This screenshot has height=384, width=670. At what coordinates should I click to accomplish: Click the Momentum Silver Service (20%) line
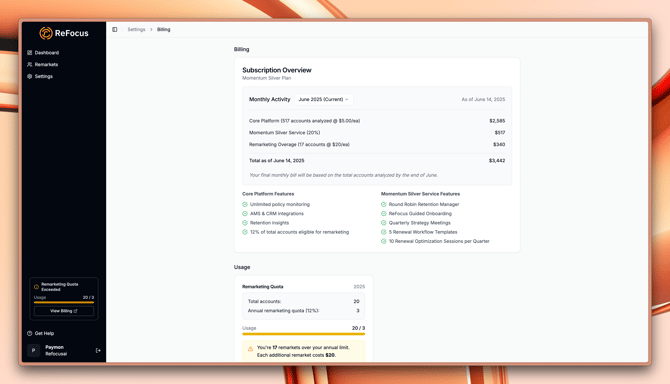(x=285, y=133)
